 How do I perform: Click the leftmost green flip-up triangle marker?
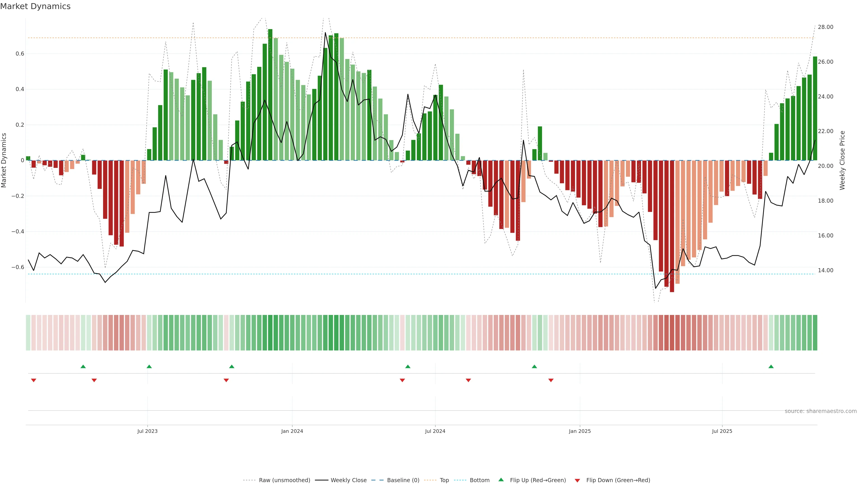click(83, 366)
